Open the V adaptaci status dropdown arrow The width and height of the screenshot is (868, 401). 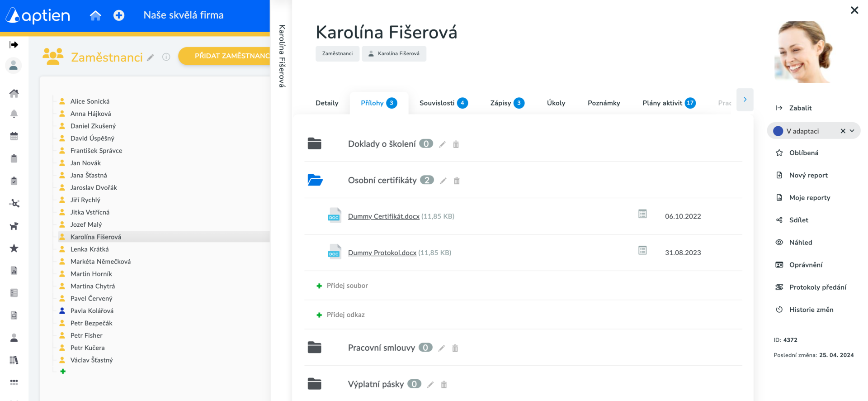pyautogui.click(x=852, y=131)
